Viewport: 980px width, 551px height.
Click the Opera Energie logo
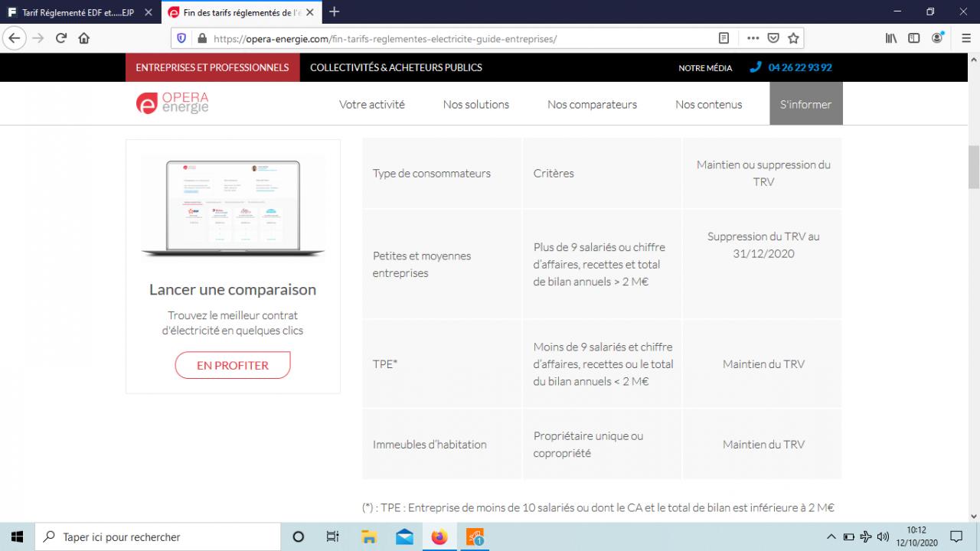pos(172,103)
